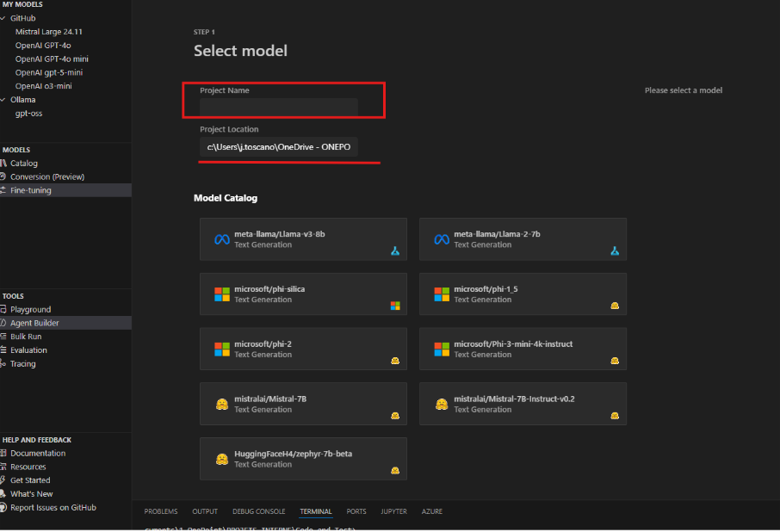The image size is (780, 532).
Task: Click the 'Model Catalog' heading
Action: pos(226,198)
